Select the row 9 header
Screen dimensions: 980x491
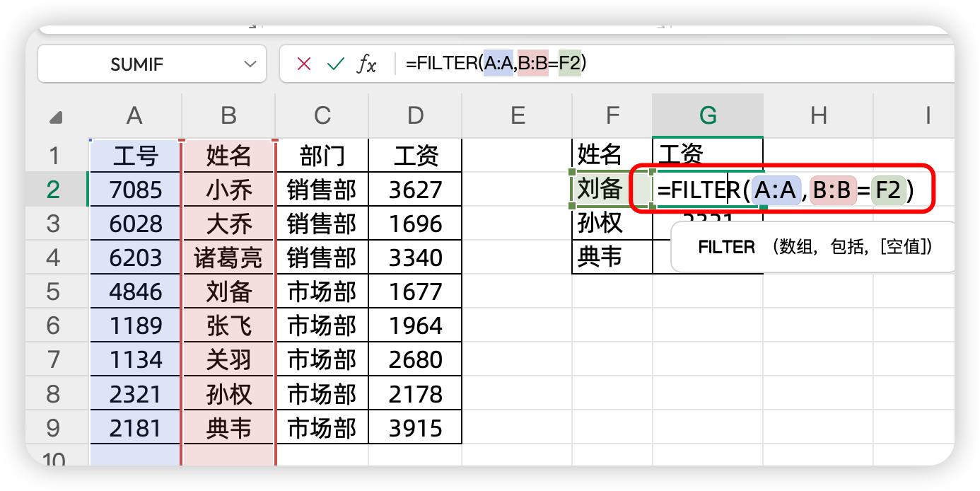[53, 428]
